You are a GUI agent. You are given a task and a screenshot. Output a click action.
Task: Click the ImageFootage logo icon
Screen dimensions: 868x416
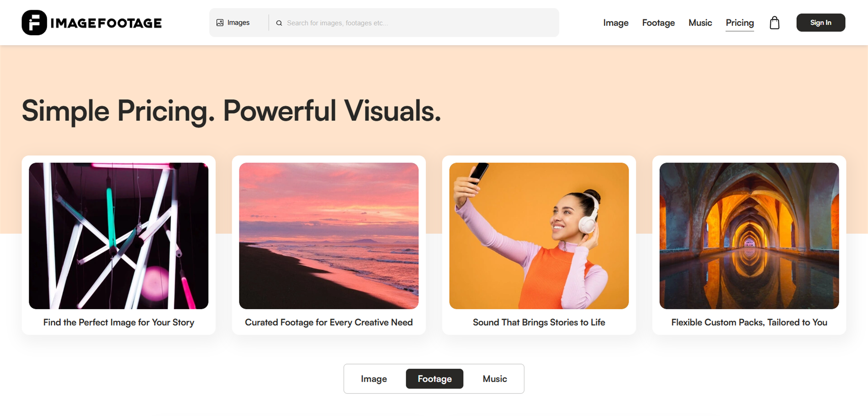pyautogui.click(x=34, y=22)
